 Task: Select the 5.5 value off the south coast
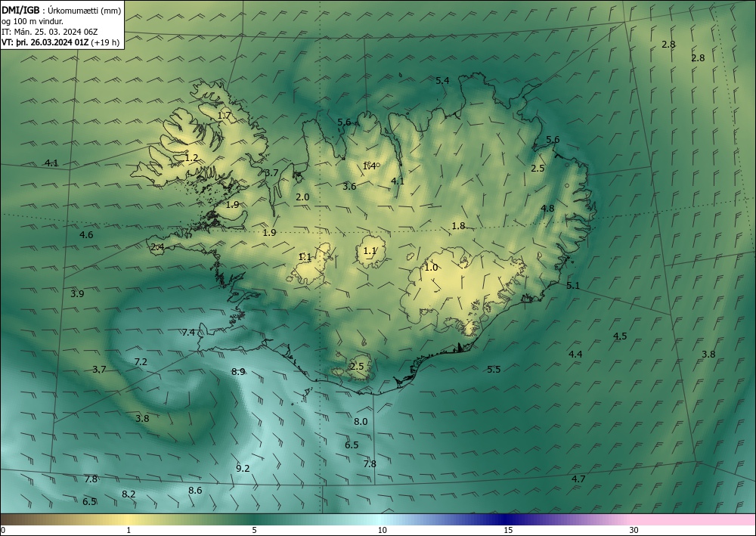coord(494,369)
